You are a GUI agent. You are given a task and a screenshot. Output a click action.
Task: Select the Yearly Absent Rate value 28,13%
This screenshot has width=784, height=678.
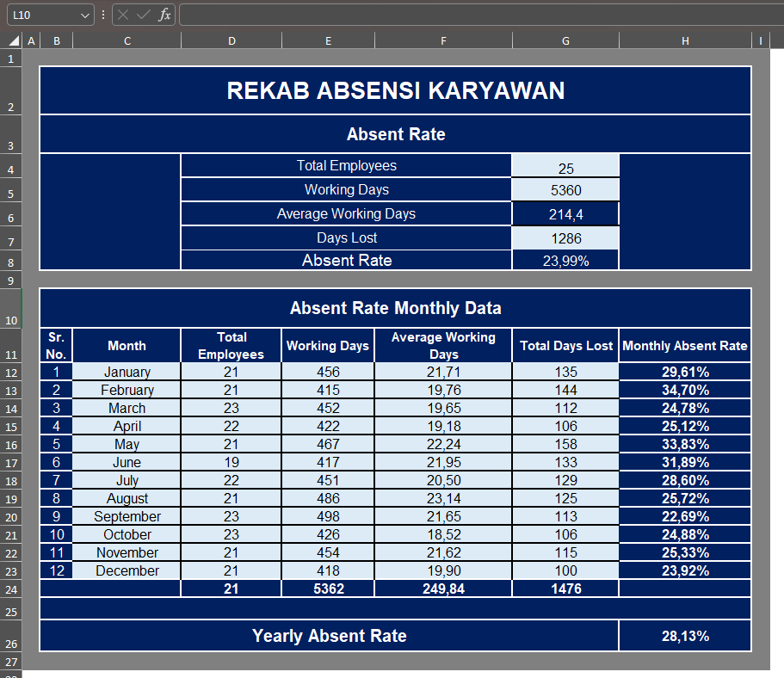685,636
